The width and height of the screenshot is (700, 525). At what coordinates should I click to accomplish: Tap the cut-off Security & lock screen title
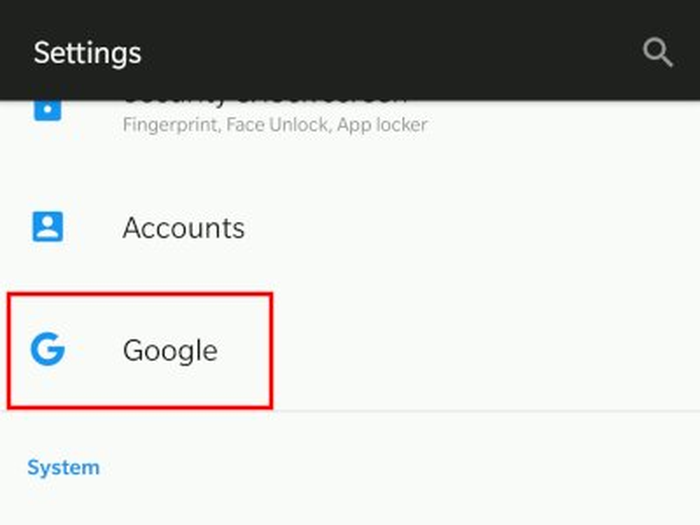tap(265, 101)
